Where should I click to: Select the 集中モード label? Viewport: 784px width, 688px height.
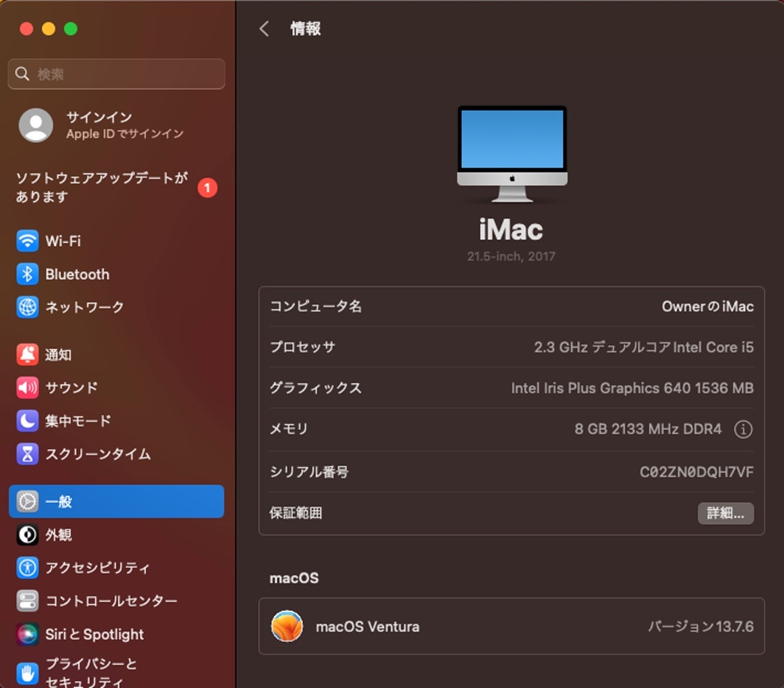[78, 420]
